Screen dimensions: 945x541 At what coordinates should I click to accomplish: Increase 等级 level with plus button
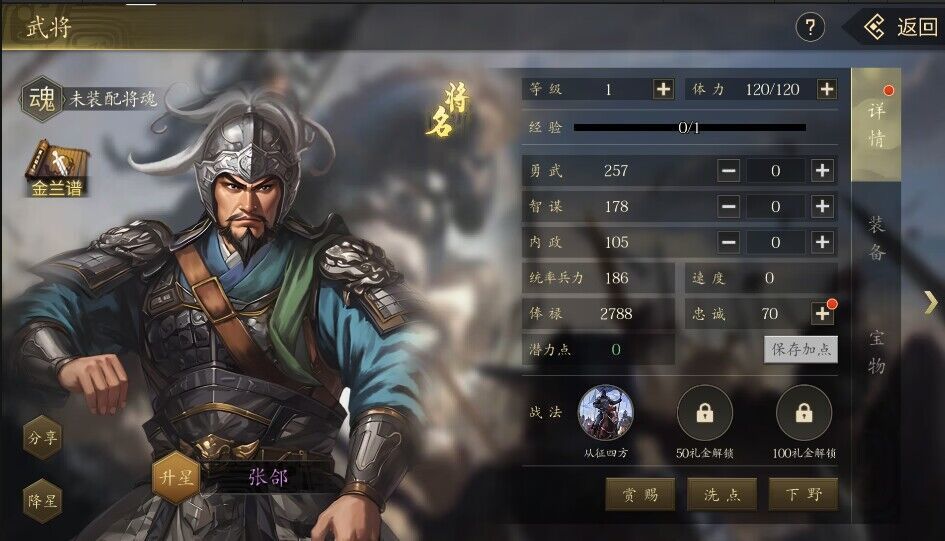(x=664, y=89)
